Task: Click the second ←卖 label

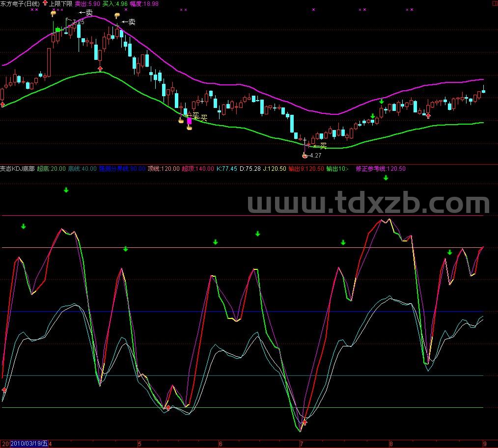Action: pyautogui.click(x=129, y=22)
